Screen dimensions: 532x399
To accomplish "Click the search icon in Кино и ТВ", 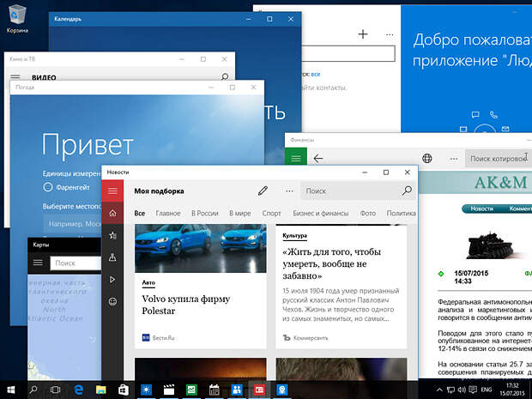I will [225, 76].
